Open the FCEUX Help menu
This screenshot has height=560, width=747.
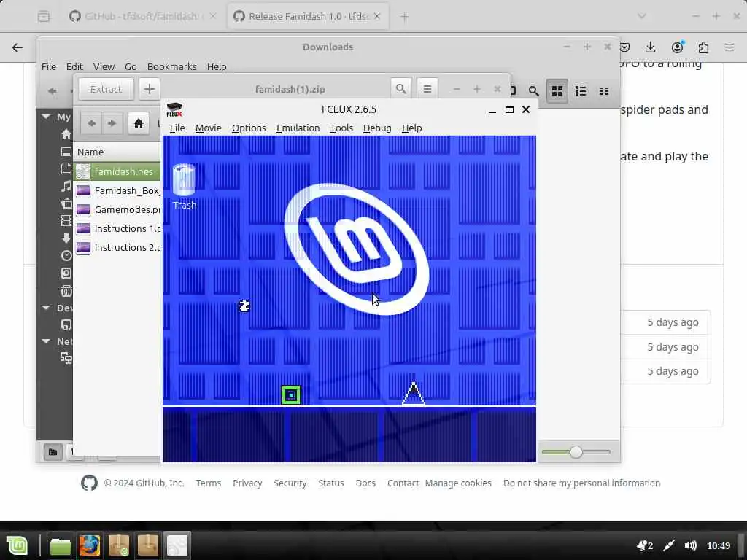[x=411, y=128]
